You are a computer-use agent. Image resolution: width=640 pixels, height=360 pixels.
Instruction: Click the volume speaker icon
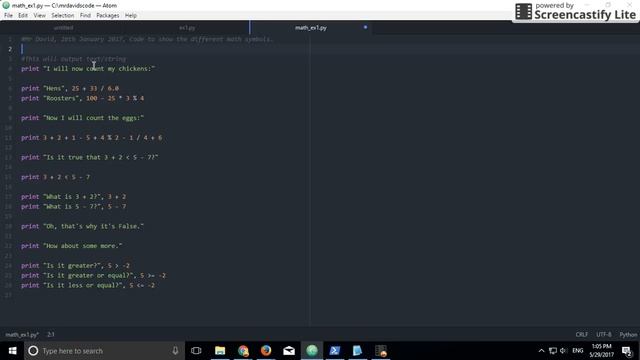(564, 351)
